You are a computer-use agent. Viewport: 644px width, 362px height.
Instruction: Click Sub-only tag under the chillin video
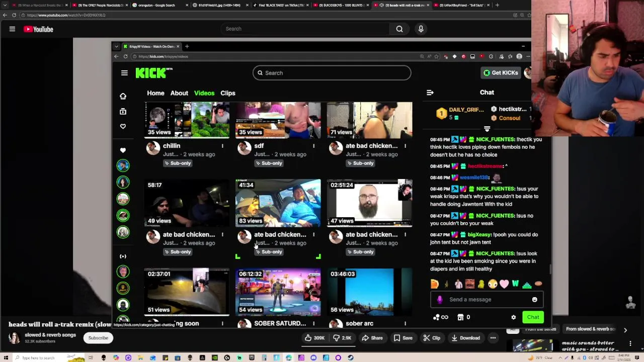[x=178, y=163]
